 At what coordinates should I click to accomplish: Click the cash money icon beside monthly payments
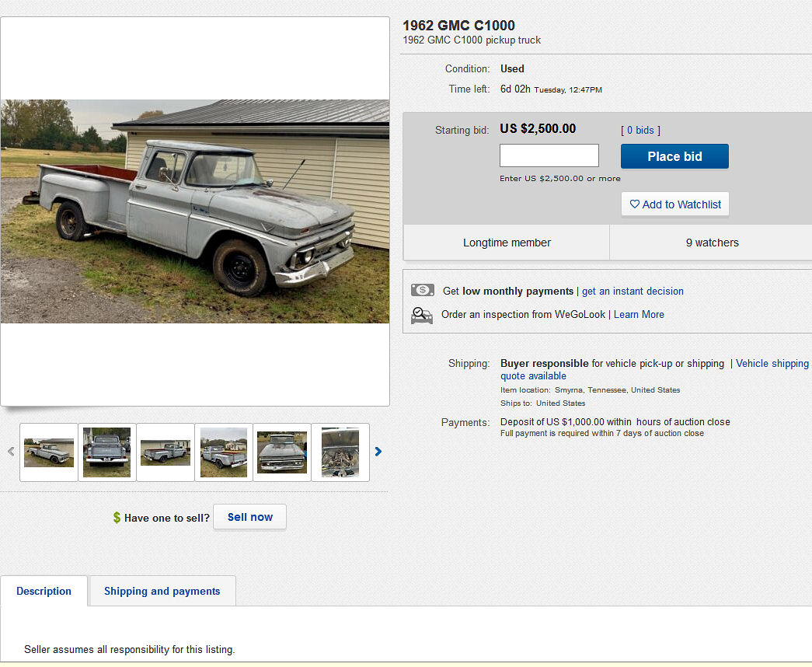click(423, 291)
